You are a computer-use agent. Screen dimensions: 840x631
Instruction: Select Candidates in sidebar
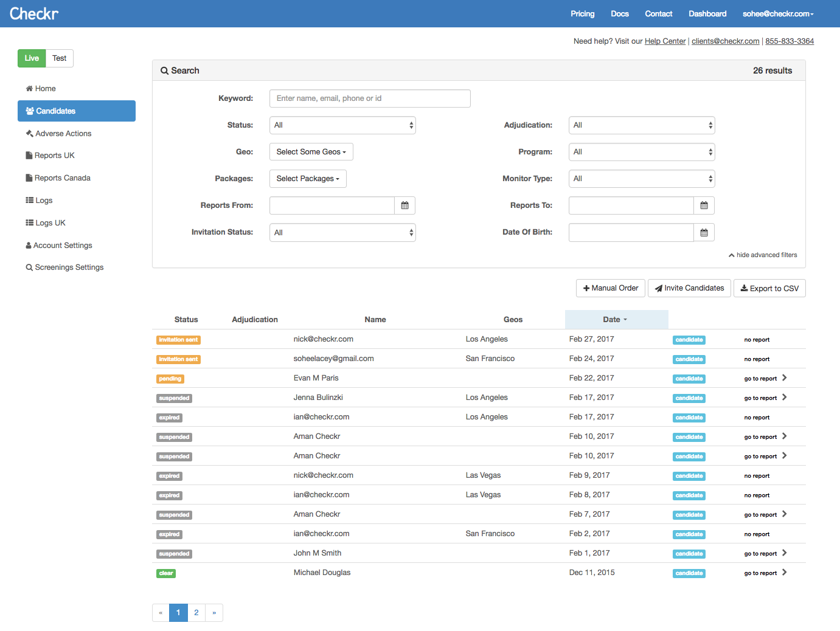77,111
